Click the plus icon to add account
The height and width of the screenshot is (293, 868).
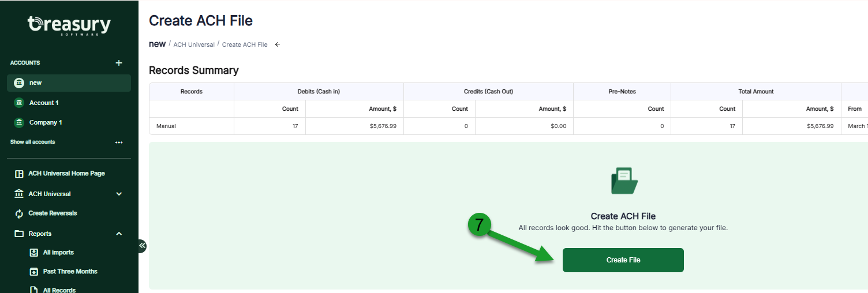[119, 63]
